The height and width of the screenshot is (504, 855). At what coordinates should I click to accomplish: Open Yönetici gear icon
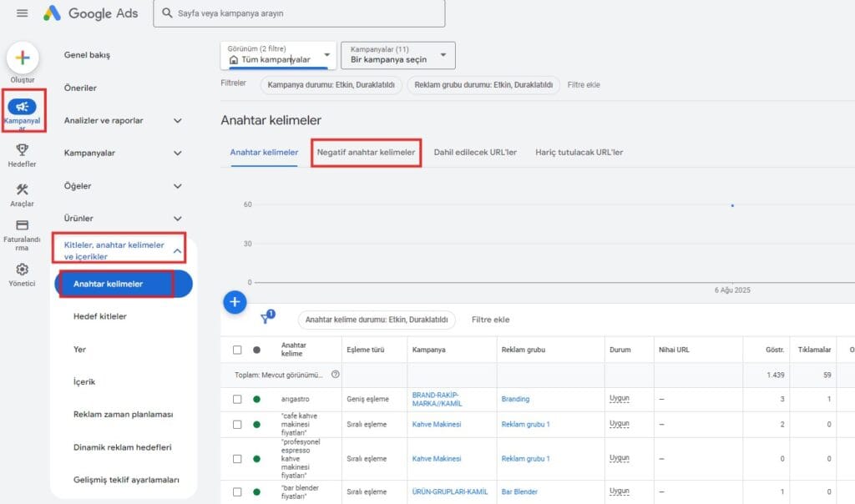[x=23, y=270]
